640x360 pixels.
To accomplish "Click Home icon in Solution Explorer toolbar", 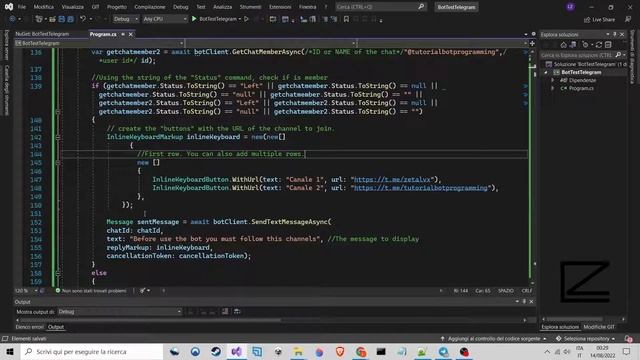I will coord(563,44).
